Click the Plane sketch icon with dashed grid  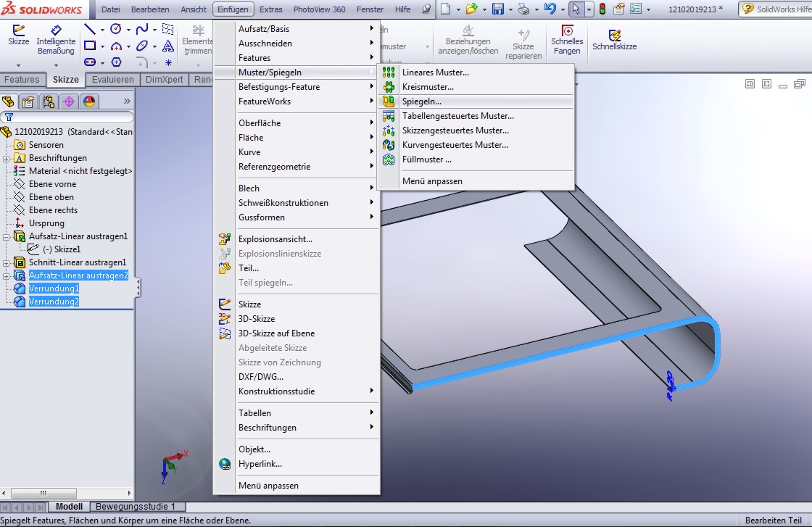167,29
